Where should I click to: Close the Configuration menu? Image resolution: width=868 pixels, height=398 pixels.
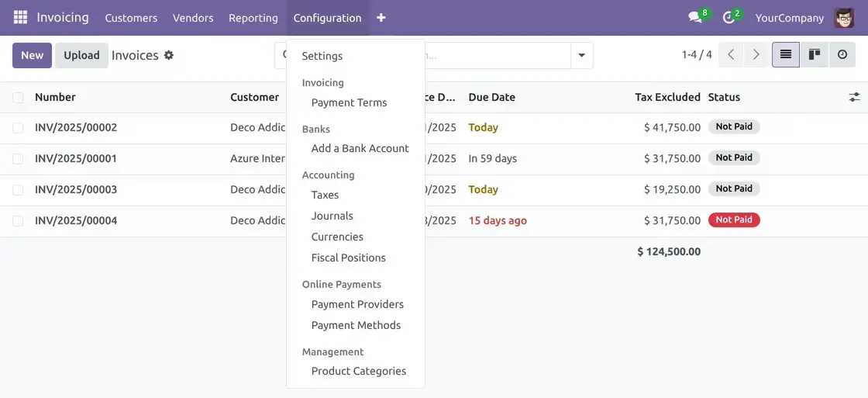[327, 18]
